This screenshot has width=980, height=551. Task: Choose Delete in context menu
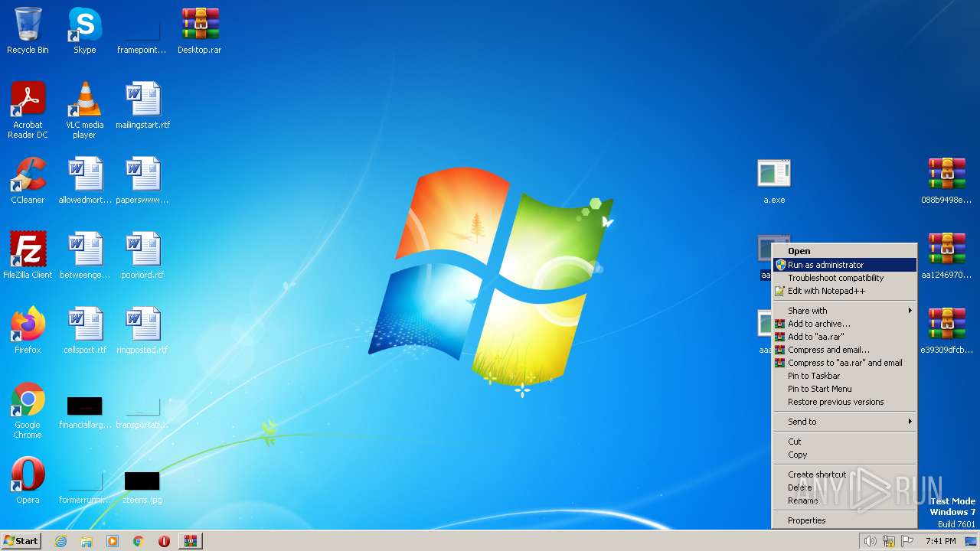pyautogui.click(x=844, y=487)
